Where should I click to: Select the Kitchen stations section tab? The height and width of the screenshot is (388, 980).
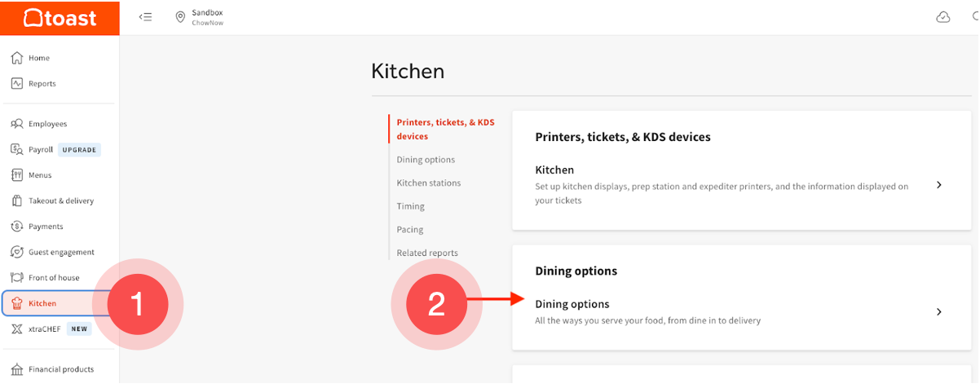[429, 183]
